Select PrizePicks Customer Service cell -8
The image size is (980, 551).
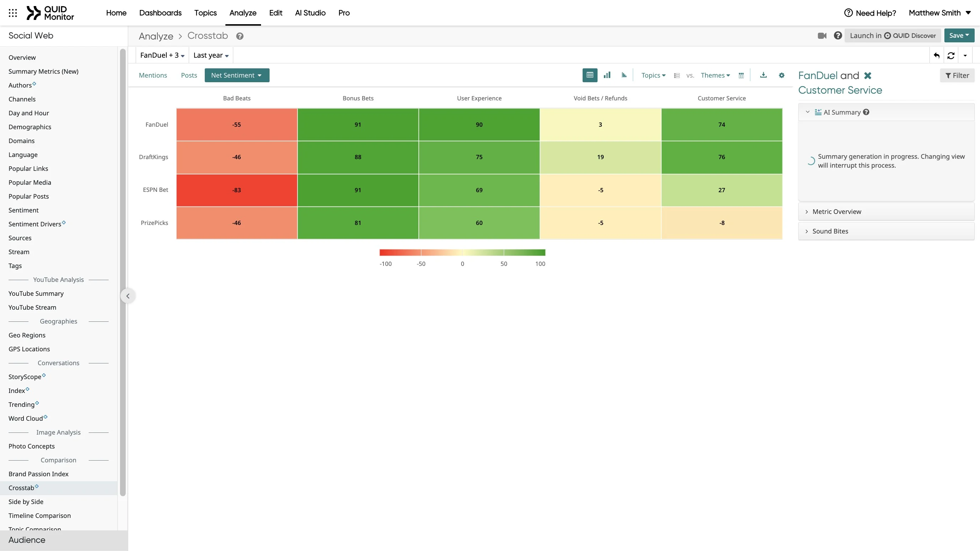coord(722,223)
